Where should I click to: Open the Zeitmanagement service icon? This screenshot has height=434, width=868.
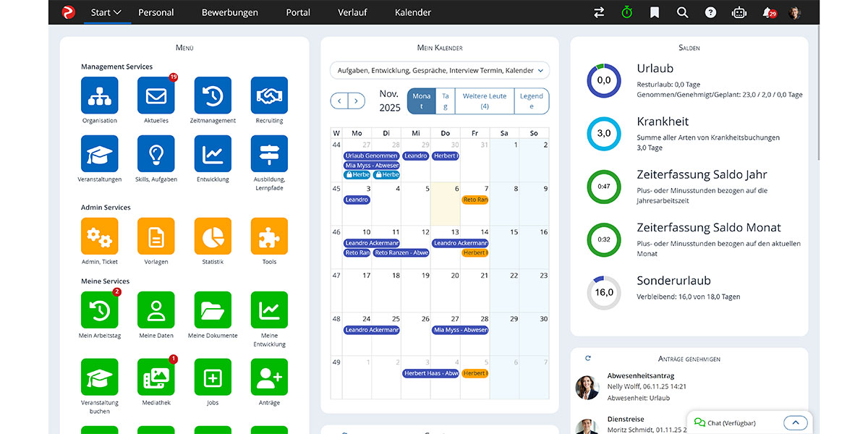(x=212, y=94)
